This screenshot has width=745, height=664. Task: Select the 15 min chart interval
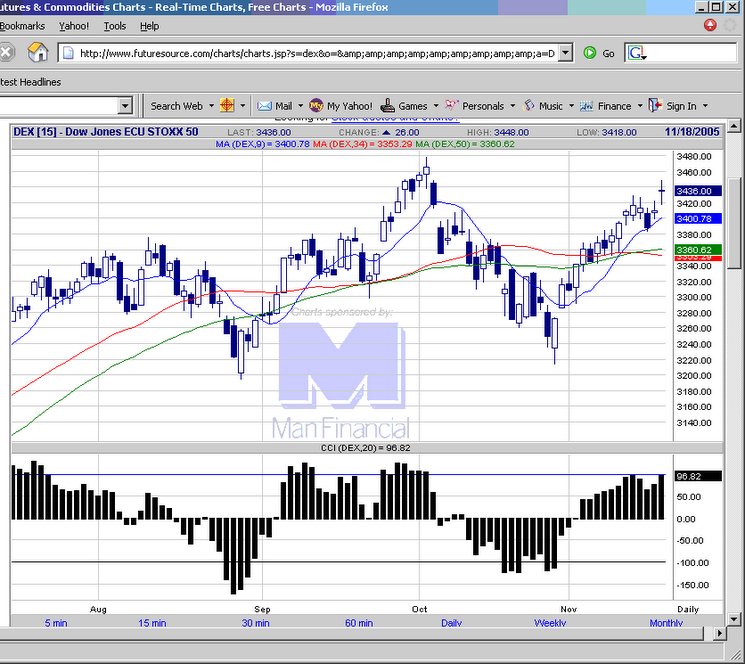(152, 623)
